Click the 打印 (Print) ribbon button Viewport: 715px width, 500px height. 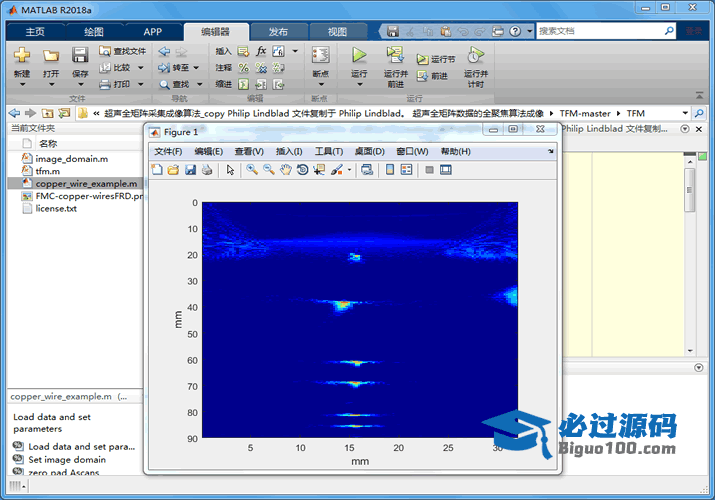[x=115, y=84]
